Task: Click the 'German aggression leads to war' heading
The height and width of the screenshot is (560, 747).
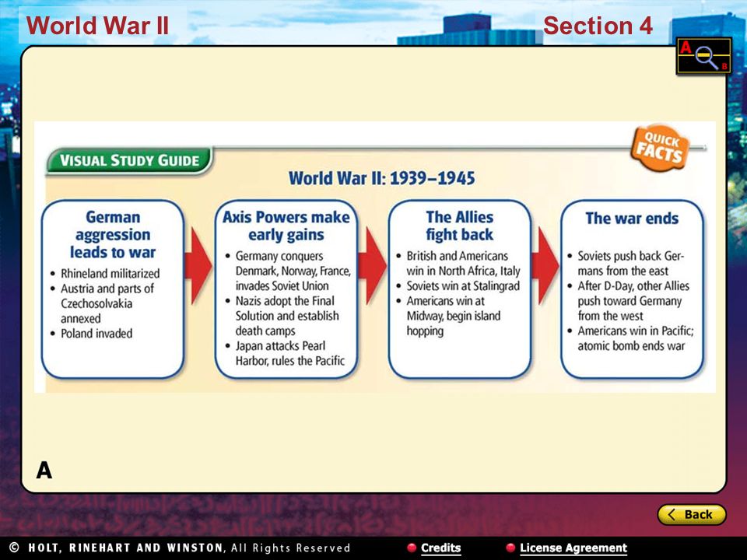Action: (x=113, y=234)
